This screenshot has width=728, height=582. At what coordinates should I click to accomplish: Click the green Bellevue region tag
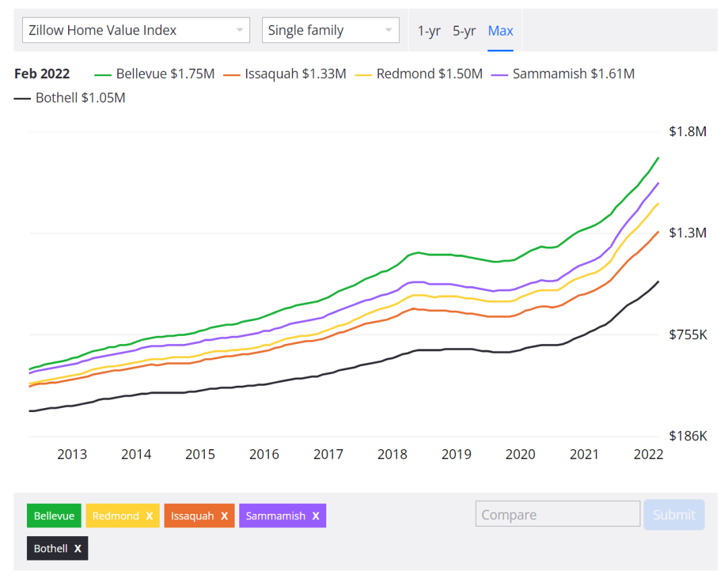[x=54, y=516]
